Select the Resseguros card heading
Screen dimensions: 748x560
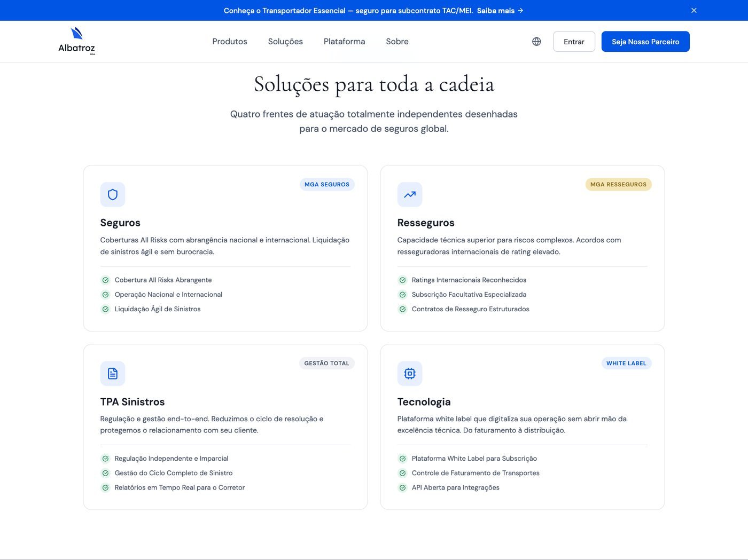coord(426,223)
